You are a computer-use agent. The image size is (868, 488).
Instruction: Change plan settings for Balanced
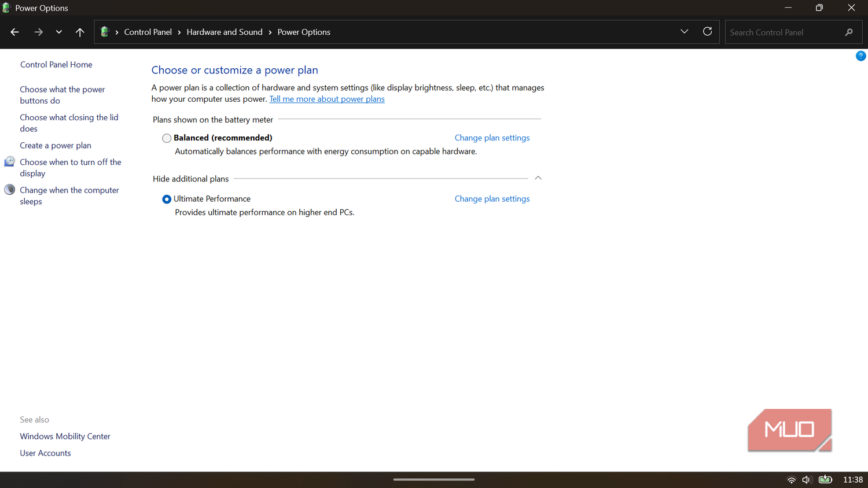pos(492,138)
